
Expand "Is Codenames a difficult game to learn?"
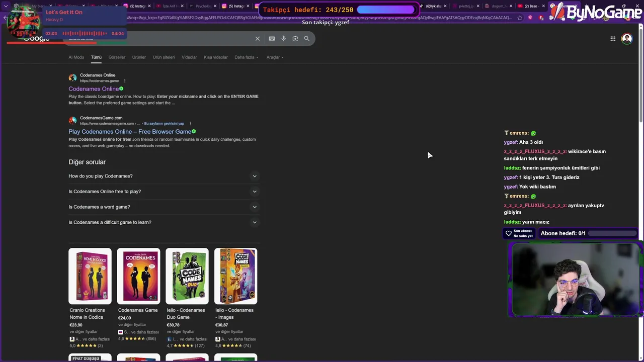[x=164, y=222]
